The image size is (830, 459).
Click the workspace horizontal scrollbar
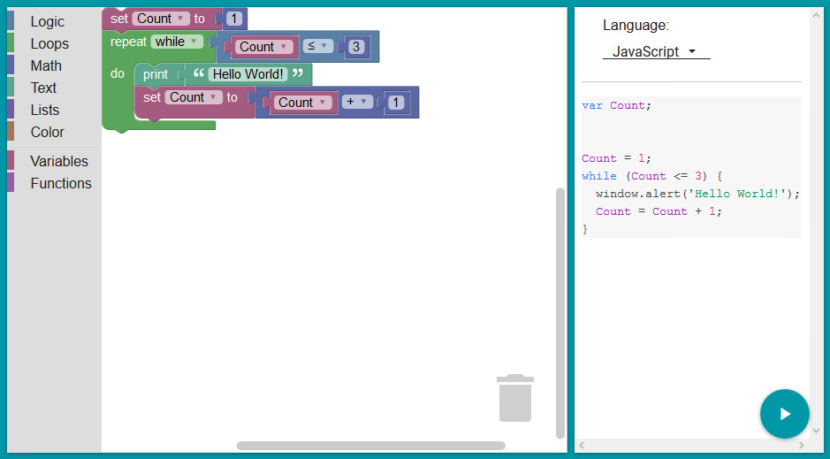pyautogui.click(x=371, y=446)
